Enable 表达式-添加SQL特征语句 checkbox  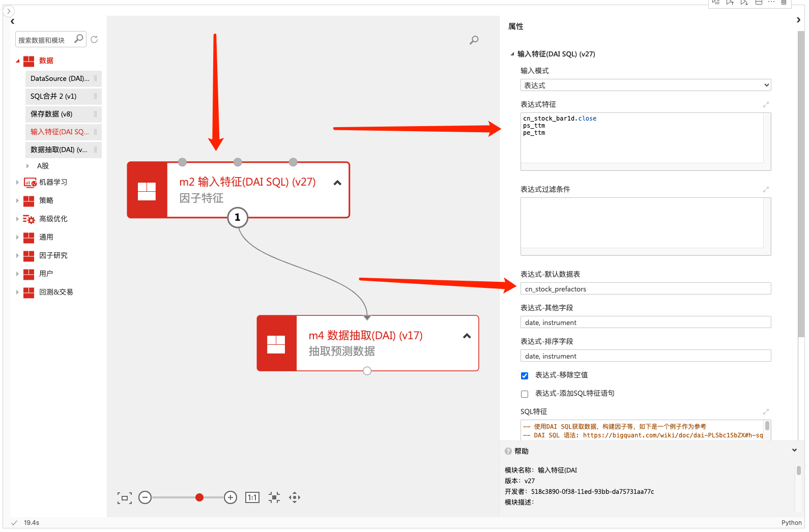[525, 394]
